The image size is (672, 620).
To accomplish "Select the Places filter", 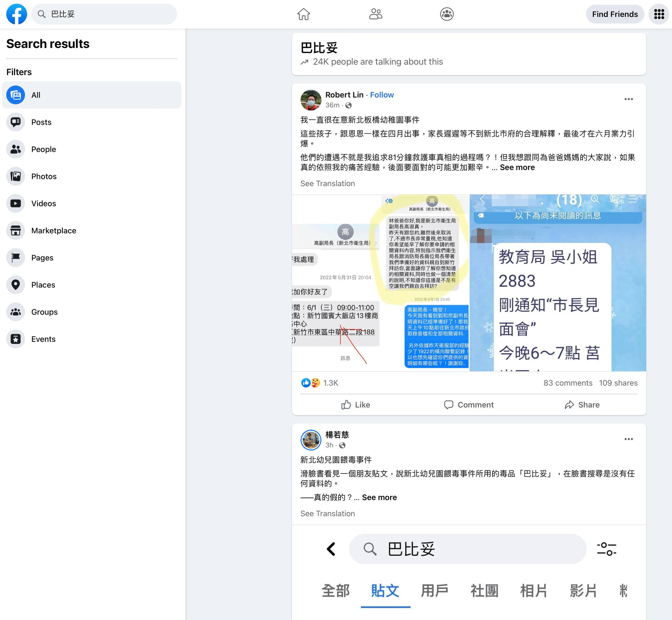I will point(92,285).
